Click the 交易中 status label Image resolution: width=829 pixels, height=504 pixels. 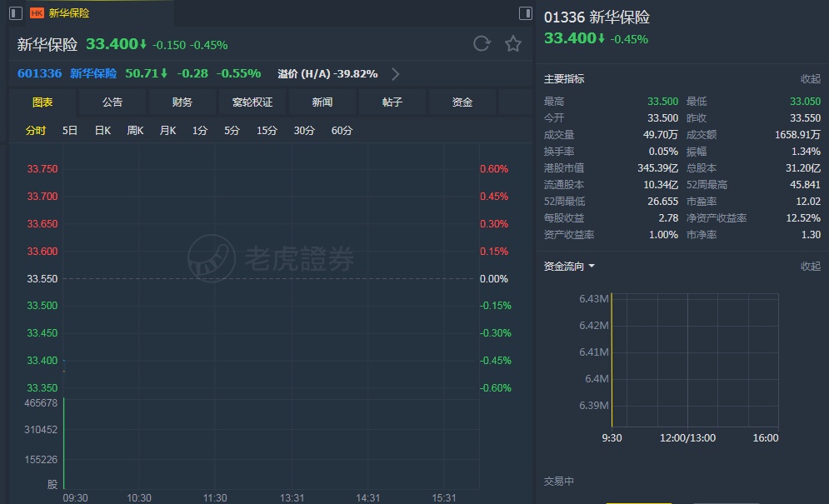point(559,482)
